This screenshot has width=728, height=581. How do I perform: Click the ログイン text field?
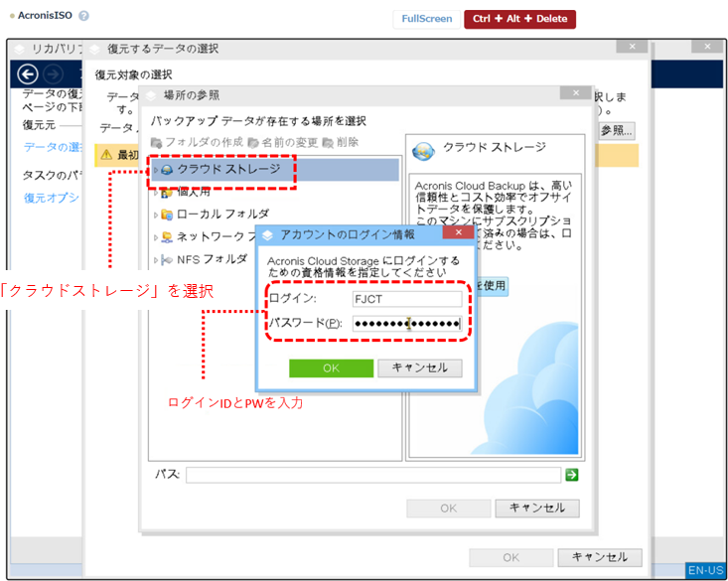[x=406, y=299]
